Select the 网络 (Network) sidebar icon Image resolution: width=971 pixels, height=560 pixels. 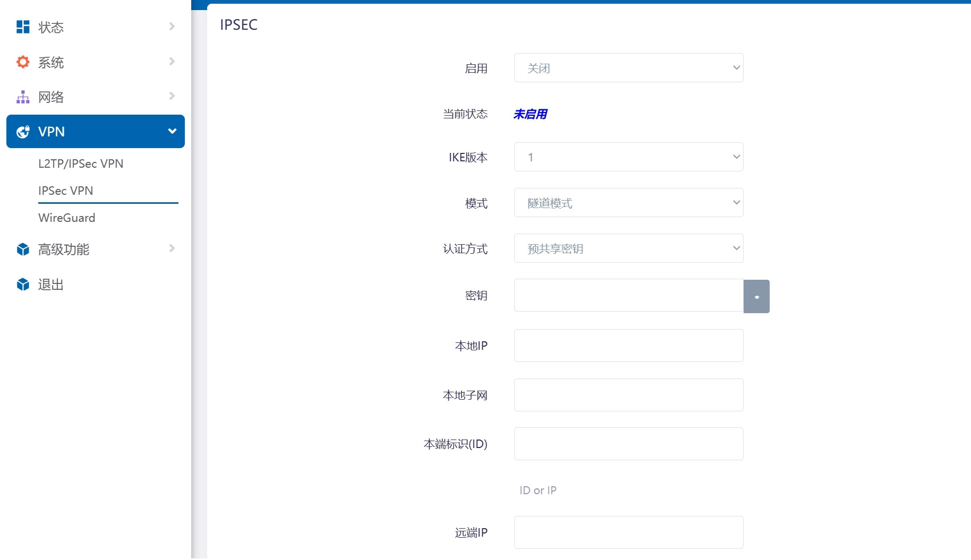tap(22, 97)
